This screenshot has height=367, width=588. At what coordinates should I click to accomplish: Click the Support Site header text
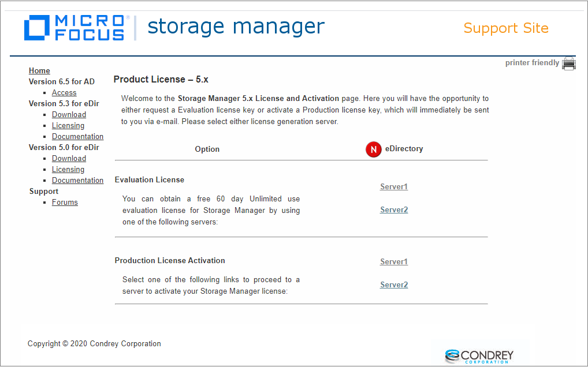[506, 28]
